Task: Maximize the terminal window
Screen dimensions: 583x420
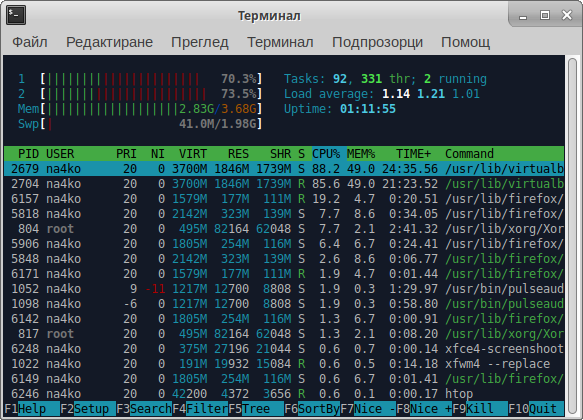Action: 545,15
